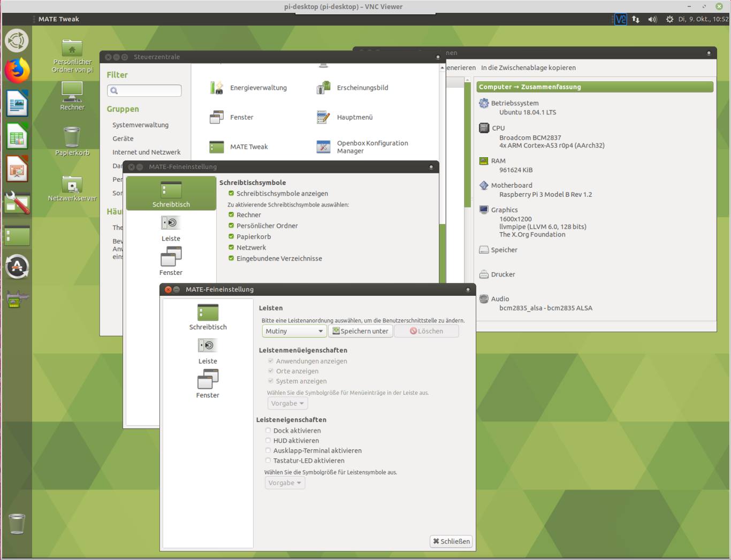Screen dimensions: 731x560
Task: Open the Hauptmenü editor
Action: (x=323, y=117)
